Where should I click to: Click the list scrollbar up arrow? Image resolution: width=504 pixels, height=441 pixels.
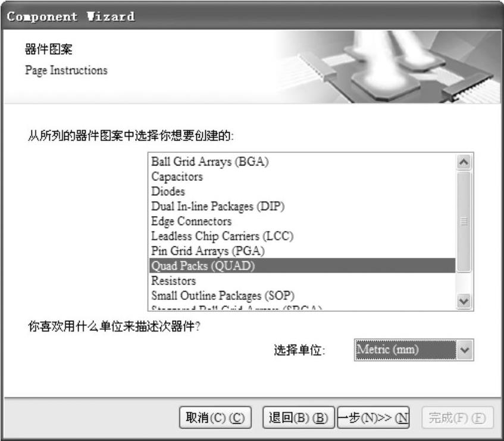464,162
